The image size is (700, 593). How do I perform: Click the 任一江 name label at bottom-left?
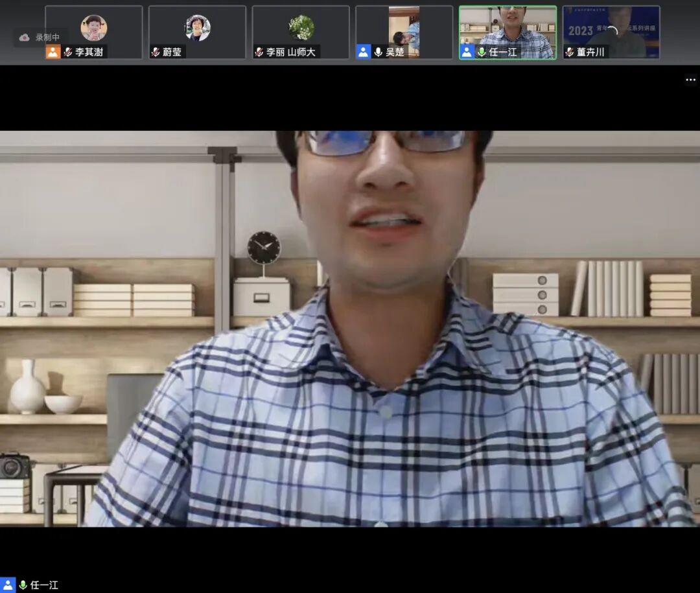(x=44, y=585)
